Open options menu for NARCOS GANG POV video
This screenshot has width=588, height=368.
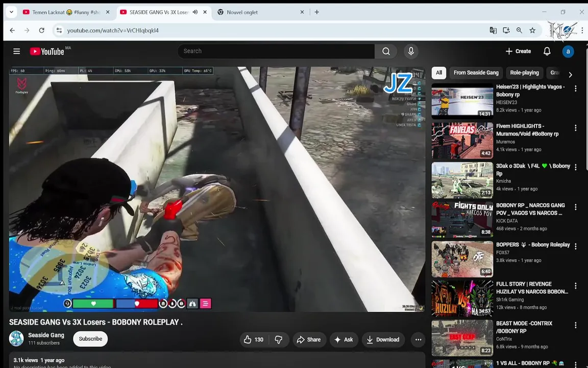click(576, 207)
